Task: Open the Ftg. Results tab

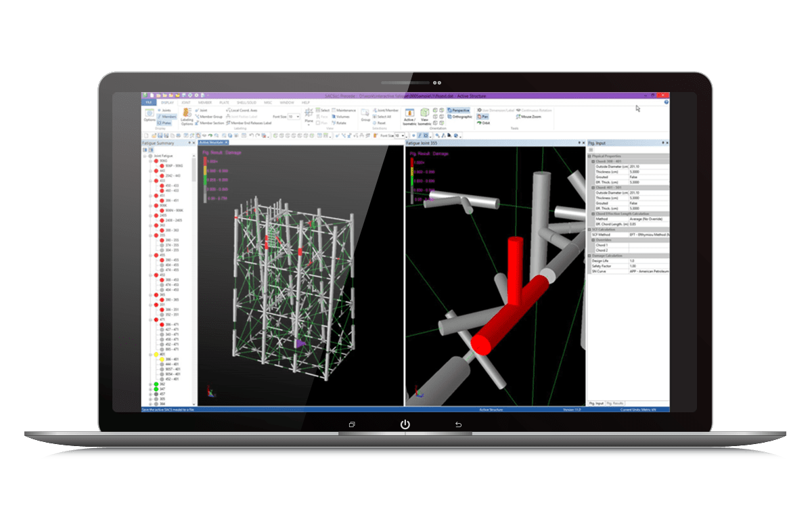Action: tap(615, 402)
